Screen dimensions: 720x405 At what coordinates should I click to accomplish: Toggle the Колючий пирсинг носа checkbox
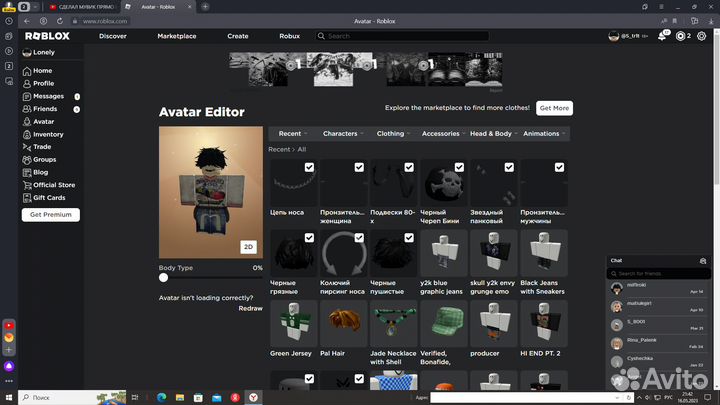tap(359, 238)
